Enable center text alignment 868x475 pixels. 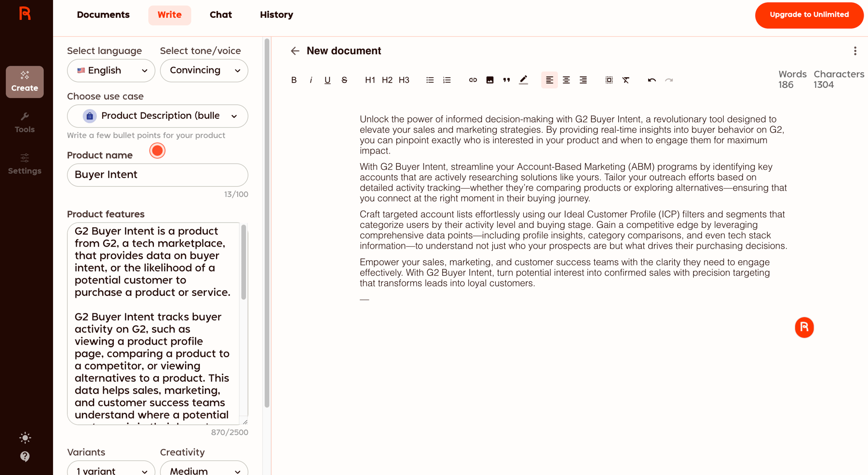click(566, 80)
